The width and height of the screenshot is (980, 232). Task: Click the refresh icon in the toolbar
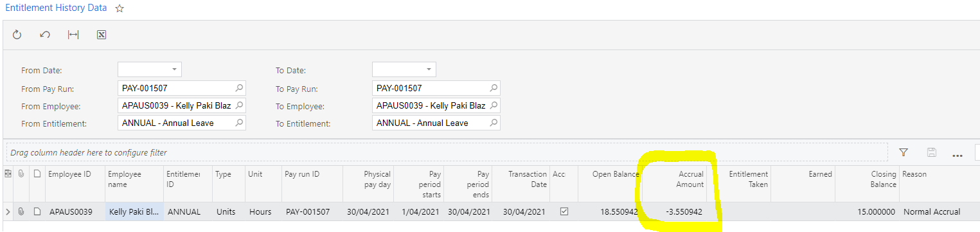point(17,35)
